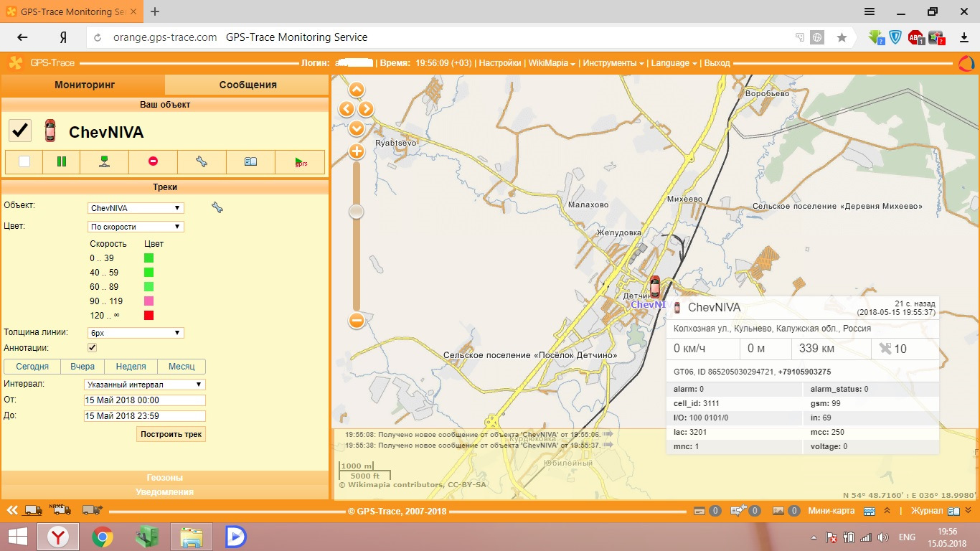Click the blue shield VPN extension icon
Viewport: 980px width, 551px height.
895,37
